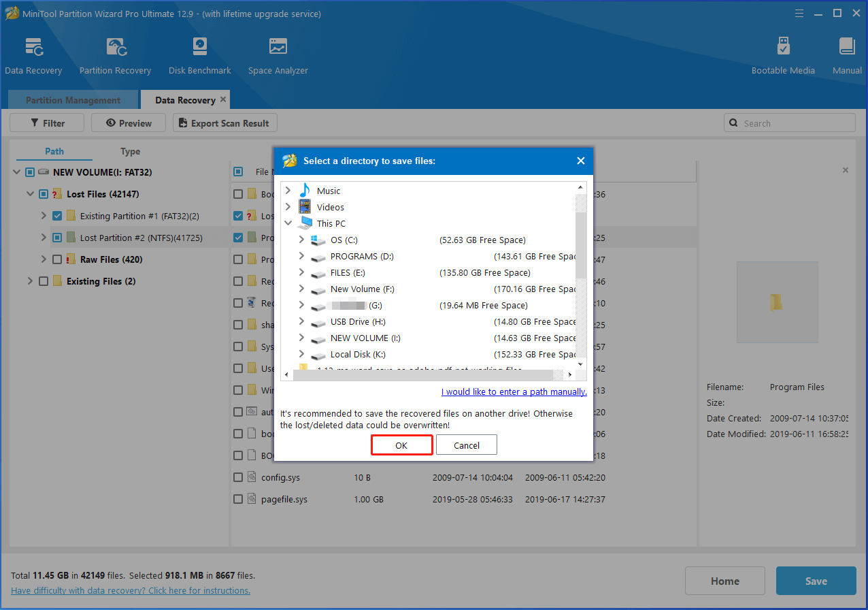Expand the Music folder
This screenshot has height=610, width=868.
click(287, 191)
